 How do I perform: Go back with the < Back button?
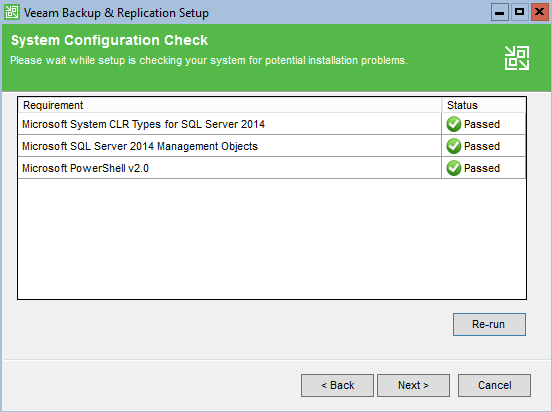pos(337,385)
